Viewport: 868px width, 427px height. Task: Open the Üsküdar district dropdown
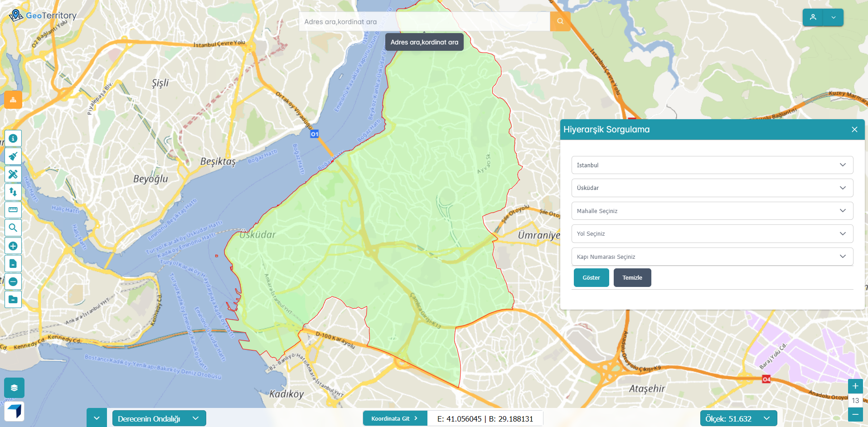click(712, 188)
